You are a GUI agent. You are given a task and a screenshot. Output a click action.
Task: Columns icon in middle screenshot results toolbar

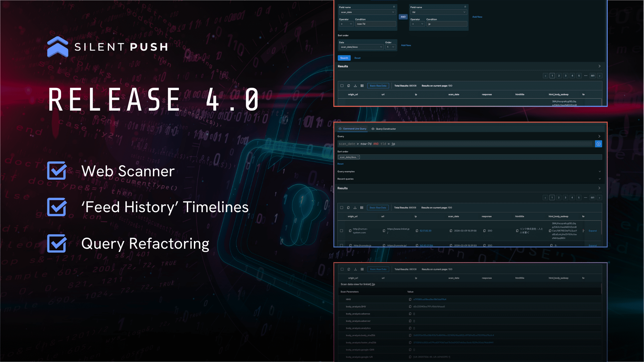(x=362, y=208)
